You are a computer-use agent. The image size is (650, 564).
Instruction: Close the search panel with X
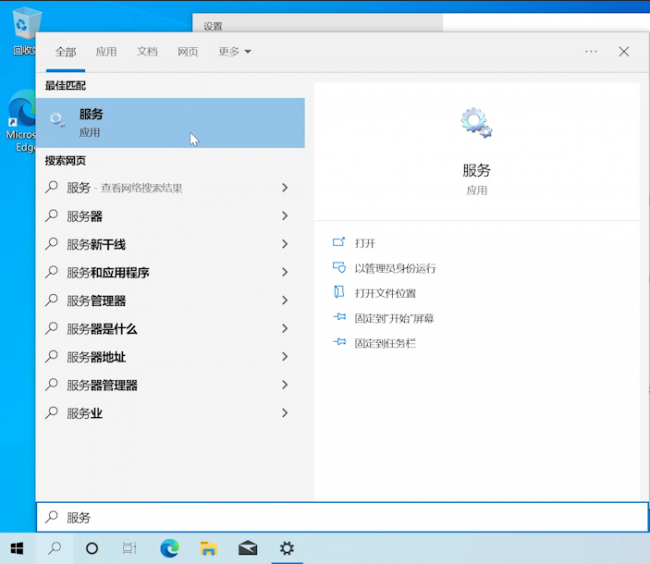(623, 51)
